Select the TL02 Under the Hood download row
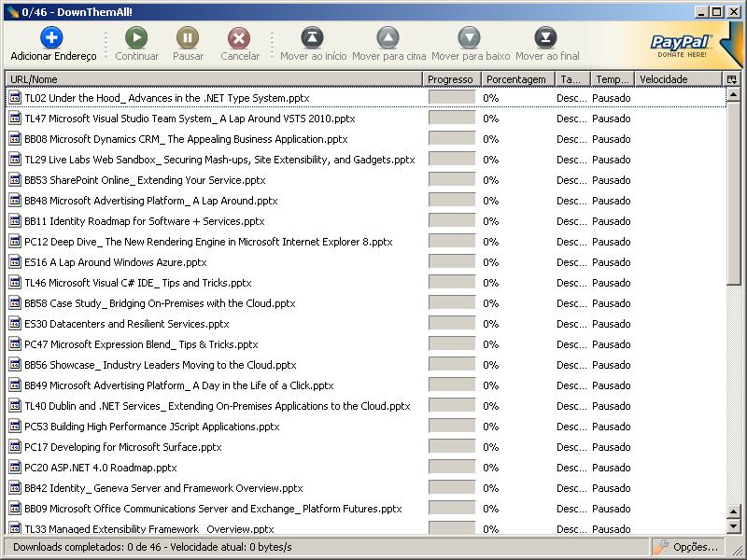Screen dimensions: 747x560 (366, 98)
